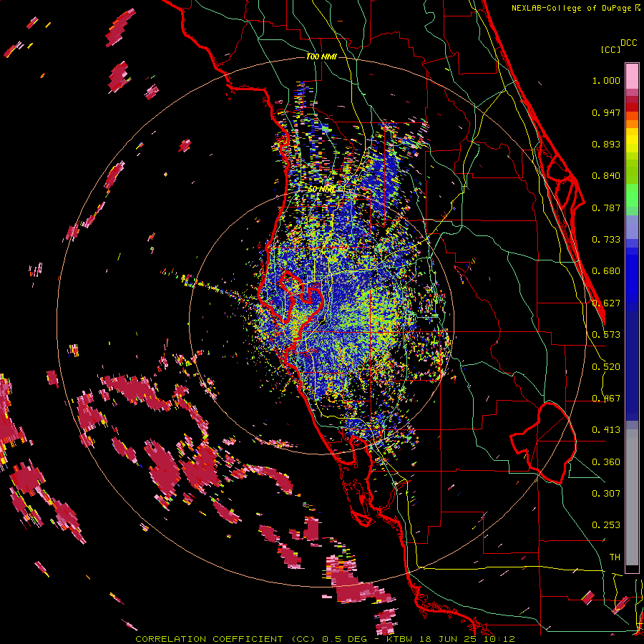Click the 50 NMI range ring label
This screenshot has width=644, height=644.
point(321,190)
